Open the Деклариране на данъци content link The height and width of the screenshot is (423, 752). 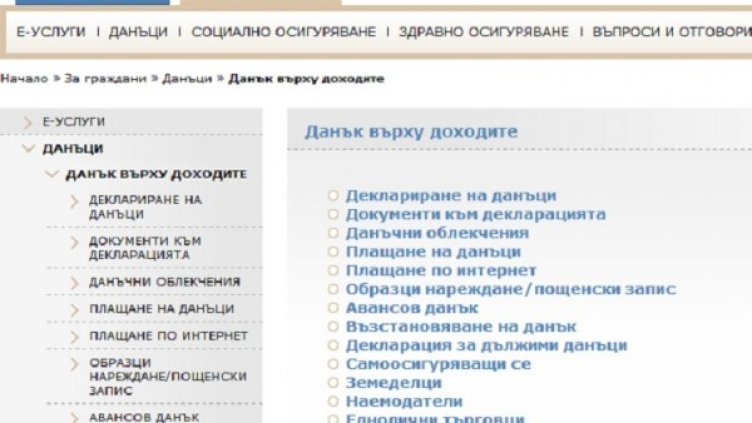point(451,195)
